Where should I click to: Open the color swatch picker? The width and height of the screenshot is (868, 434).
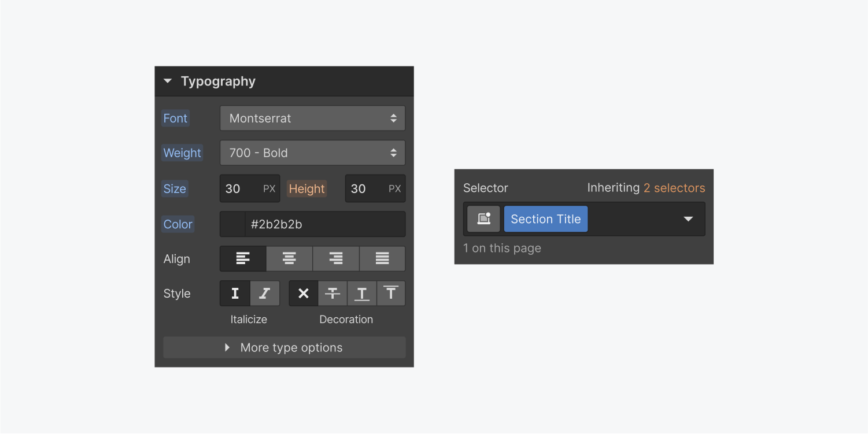click(x=232, y=224)
